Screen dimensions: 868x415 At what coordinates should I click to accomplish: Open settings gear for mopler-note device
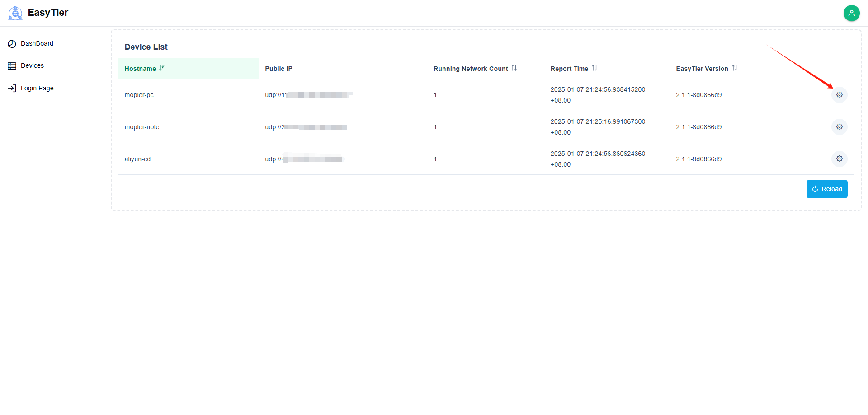point(839,127)
